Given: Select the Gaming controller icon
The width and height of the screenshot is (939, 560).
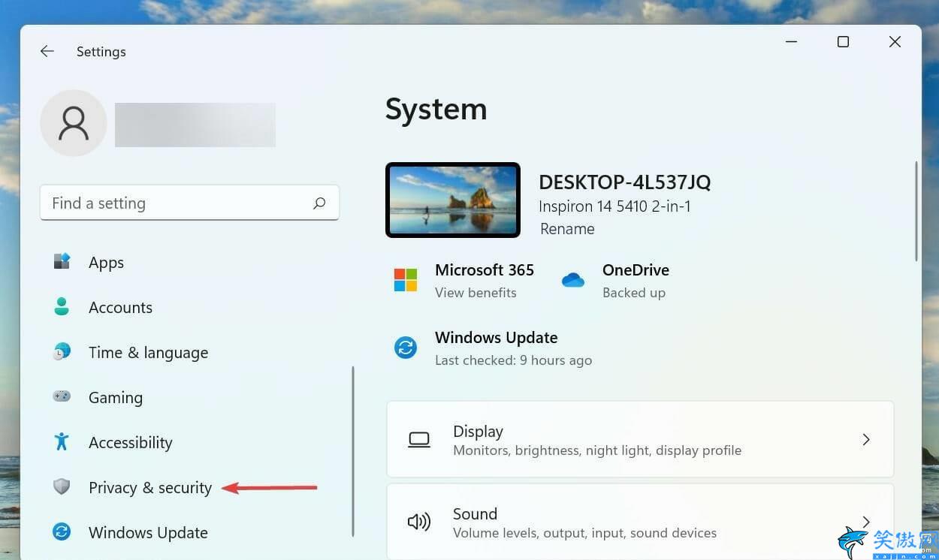Looking at the screenshot, I should [x=62, y=396].
